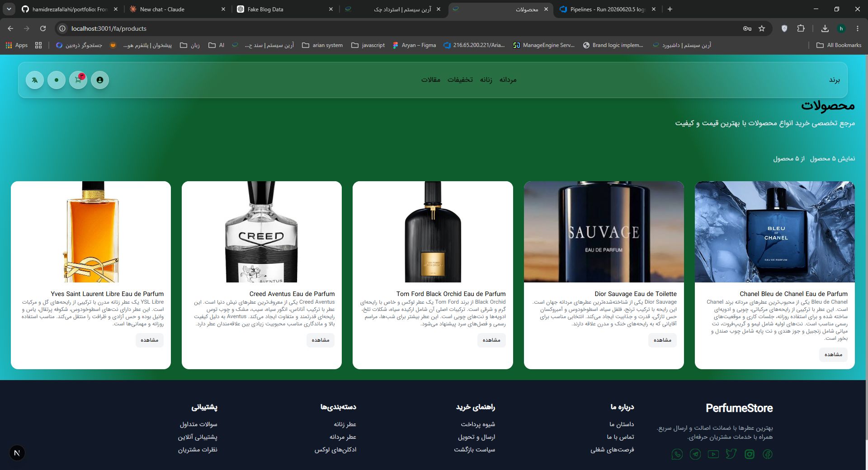The width and height of the screenshot is (868, 470).
Task: Click 'مشاهده' on Yves Saint Laurent Libre card
Action: 150,340
